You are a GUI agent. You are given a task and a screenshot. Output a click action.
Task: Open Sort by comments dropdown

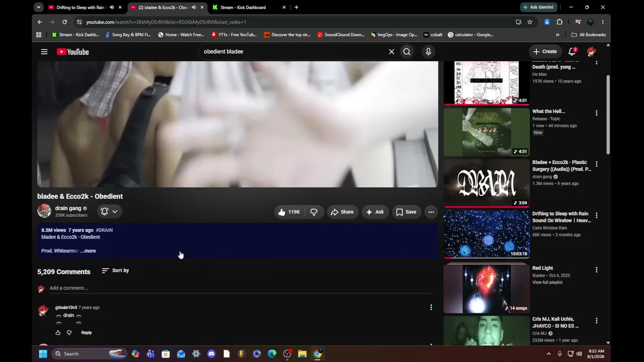click(115, 270)
